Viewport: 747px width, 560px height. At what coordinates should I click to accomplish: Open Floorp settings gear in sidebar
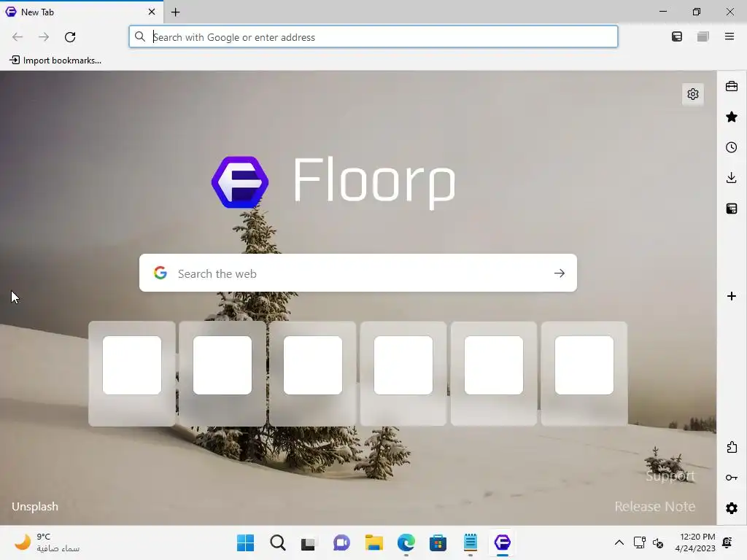point(732,508)
